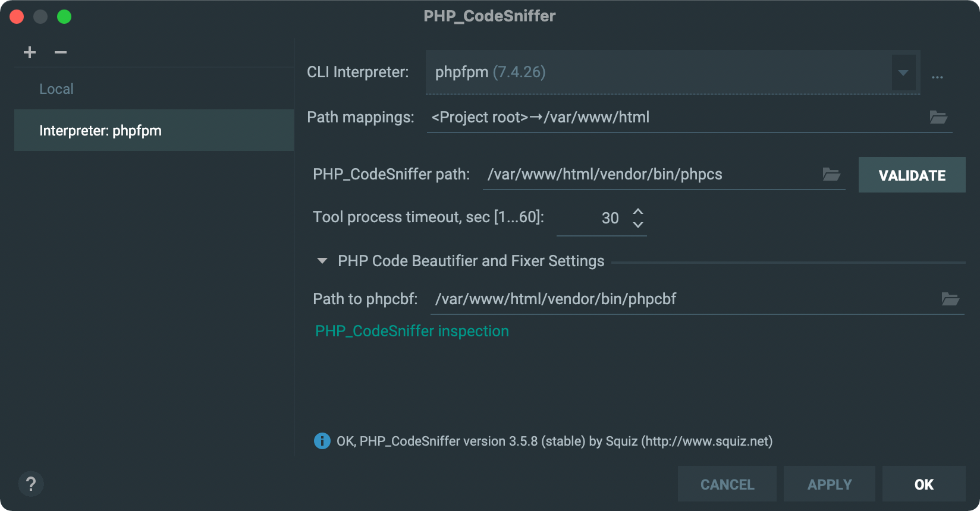Increase tool process timeout value
The width and height of the screenshot is (980, 511).
[638, 211]
